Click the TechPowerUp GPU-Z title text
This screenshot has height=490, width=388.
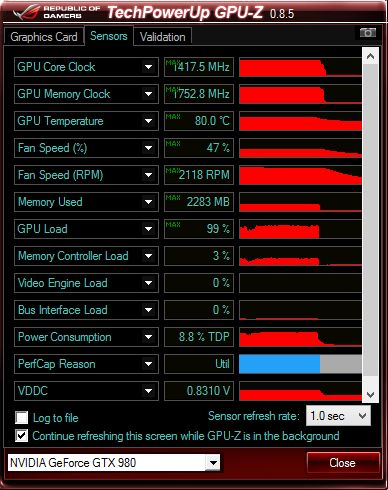[x=185, y=13]
